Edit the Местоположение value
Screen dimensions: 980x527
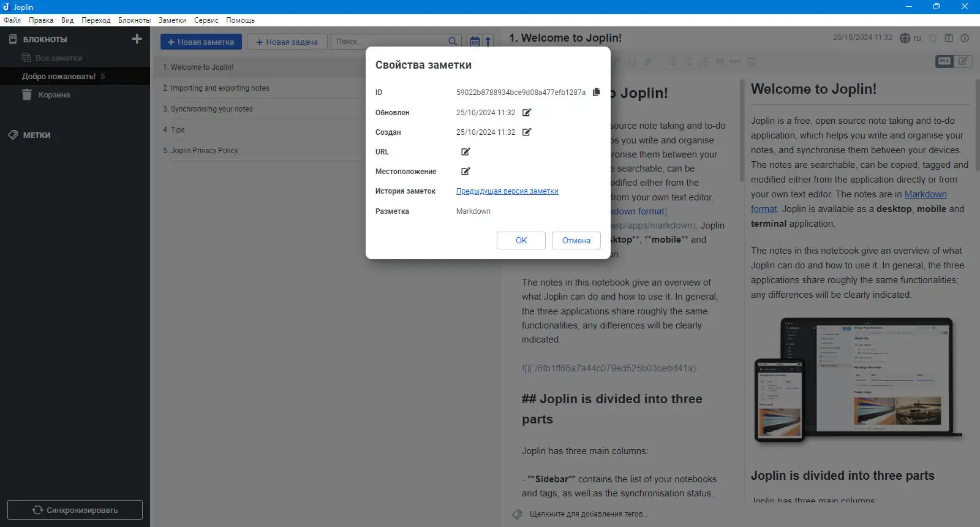coord(466,172)
